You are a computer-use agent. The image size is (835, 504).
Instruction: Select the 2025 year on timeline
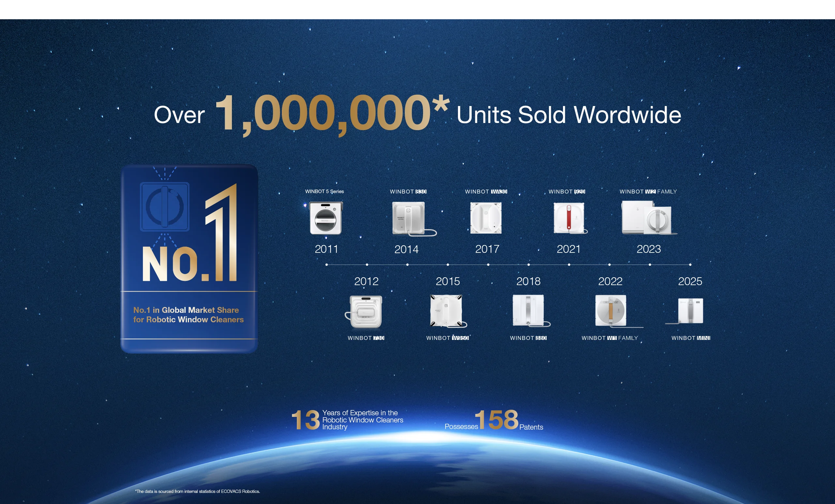(x=690, y=281)
